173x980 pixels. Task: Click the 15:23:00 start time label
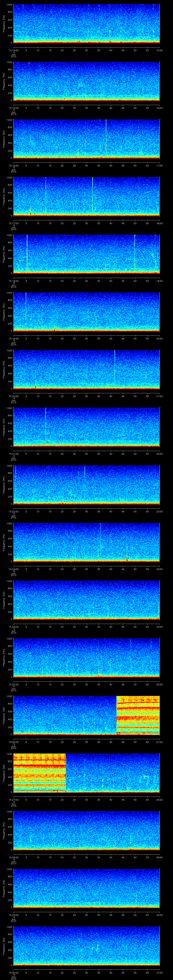point(13,569)
